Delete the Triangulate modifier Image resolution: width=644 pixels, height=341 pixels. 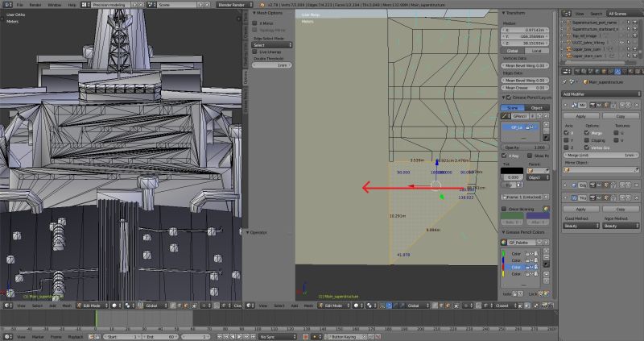(x=637, y=198)
